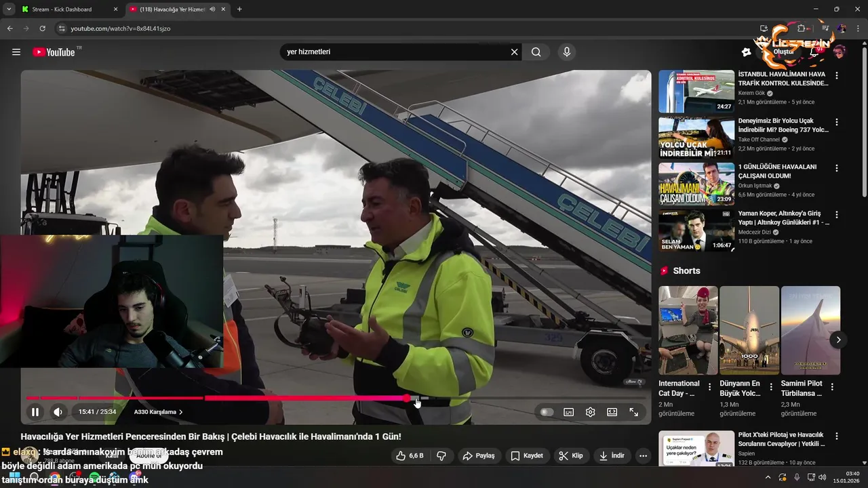Dislike the video
The image size is (868, 488).
(441, 455)
